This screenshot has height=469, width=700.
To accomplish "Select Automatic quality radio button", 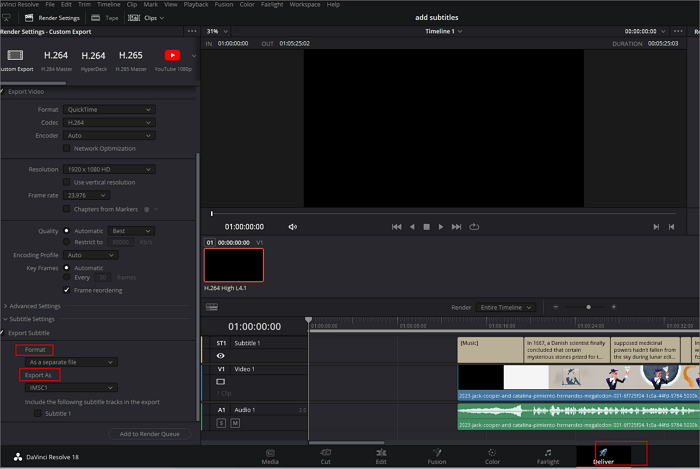I will [x=67, y=231].
